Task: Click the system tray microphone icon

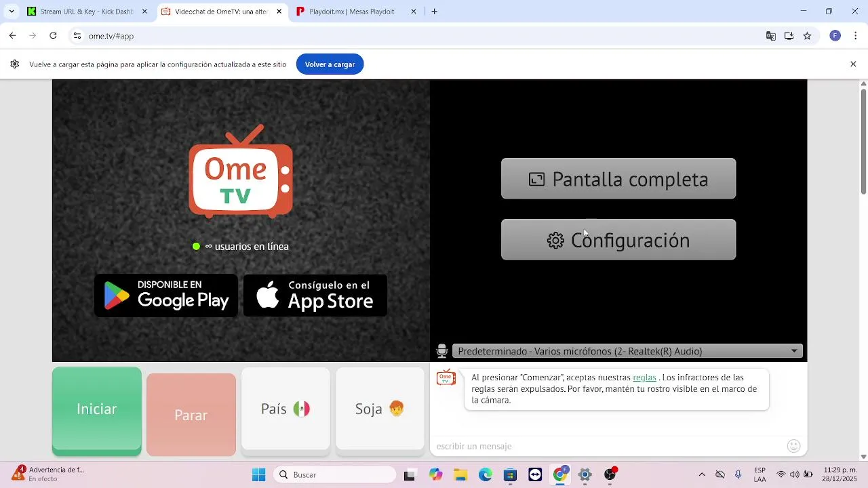Action: [738, 475]
